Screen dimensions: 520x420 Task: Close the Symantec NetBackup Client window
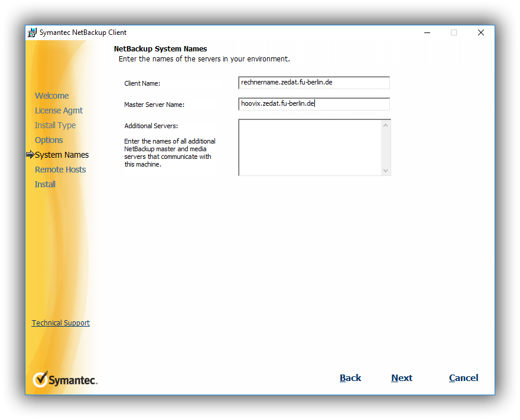[481, 32]
